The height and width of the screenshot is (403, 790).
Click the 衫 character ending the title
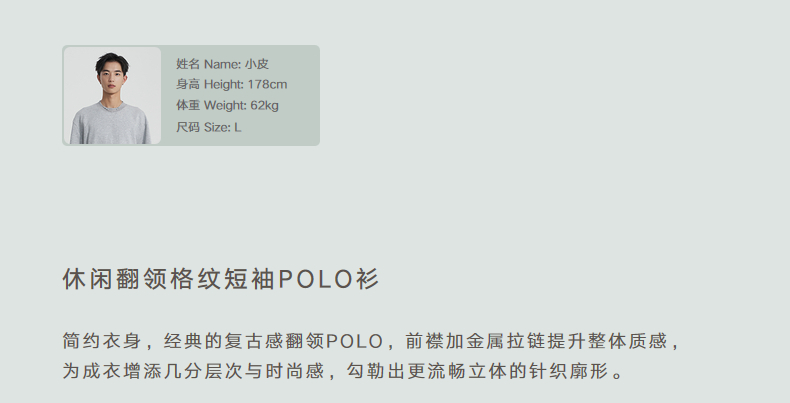coord(367,279)
